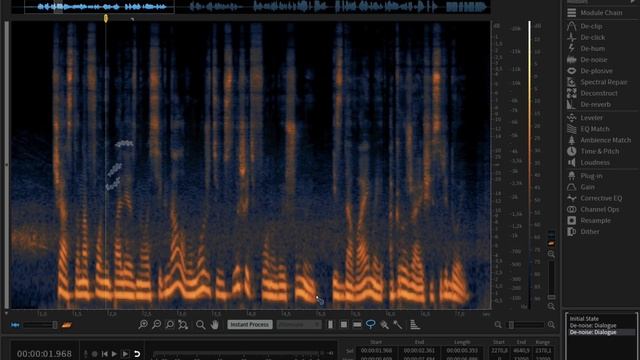The image size is (640, 360).
Task: Click the Instant Process button
Action: pyautogui.click(x=250, y=324)
